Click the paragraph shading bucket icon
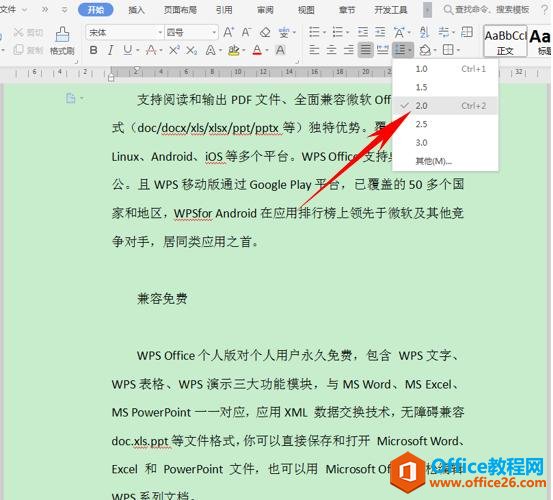The width and height of the screenshot is (553, 500). (x=425, y=50)
